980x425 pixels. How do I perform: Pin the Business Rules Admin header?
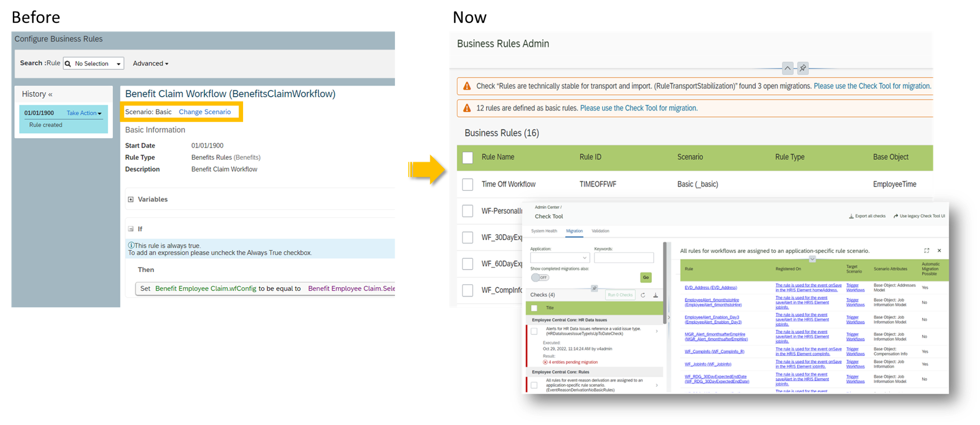point(803,68)
